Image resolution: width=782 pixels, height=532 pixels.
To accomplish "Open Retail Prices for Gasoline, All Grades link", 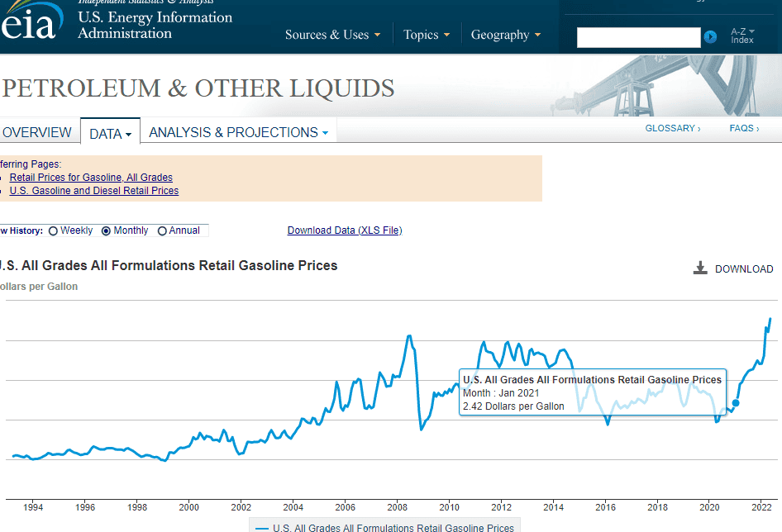I will point(91,177).
